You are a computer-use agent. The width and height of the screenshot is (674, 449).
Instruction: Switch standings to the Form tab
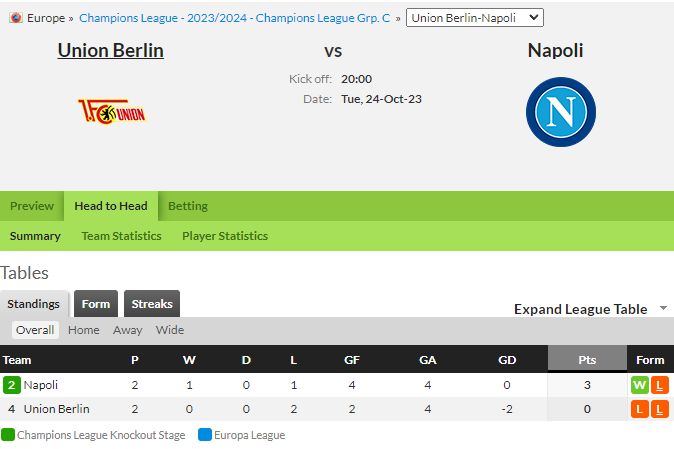tap(96, 304)
